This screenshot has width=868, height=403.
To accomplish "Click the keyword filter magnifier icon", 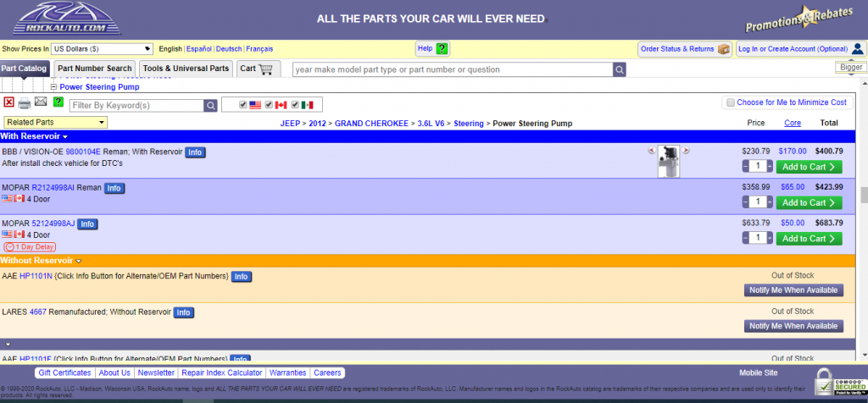I will [210, 106].
